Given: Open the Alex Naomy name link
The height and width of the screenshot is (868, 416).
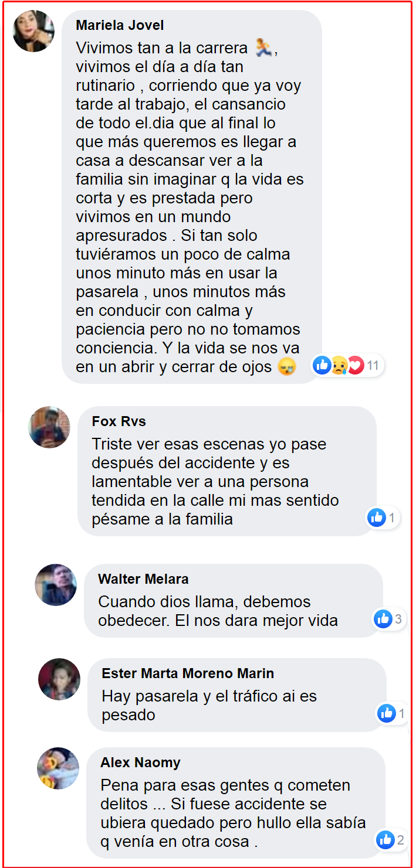Looking at the screenshot, I should pyautogui.click(x=140, y=763).
